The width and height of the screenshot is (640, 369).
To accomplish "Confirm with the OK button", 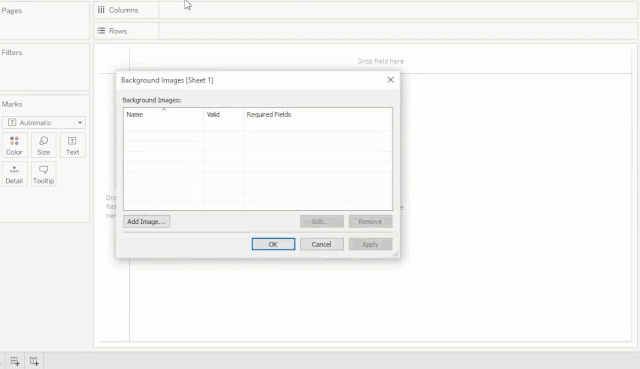I will tap(273, 244).
